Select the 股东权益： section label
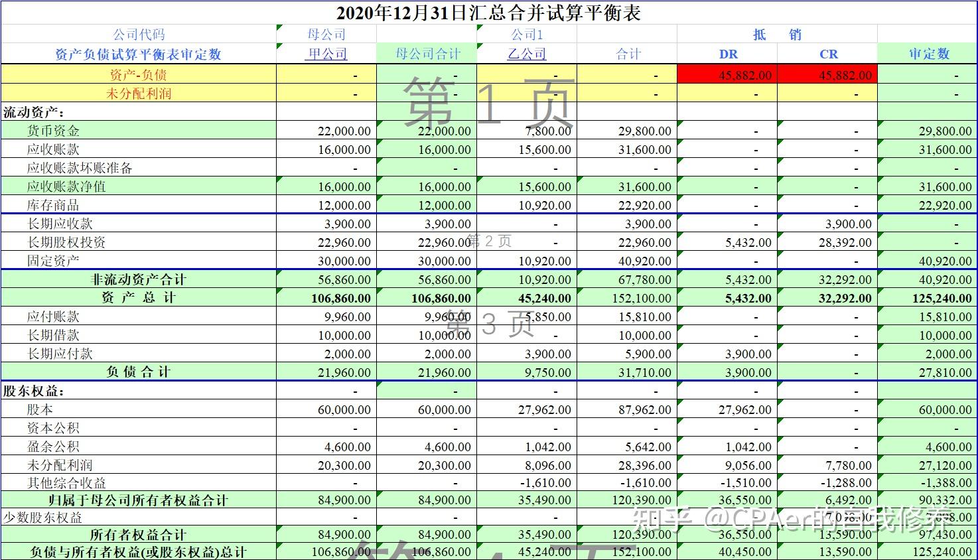Screen dimensions: 978x560 (x=35, y=391)
